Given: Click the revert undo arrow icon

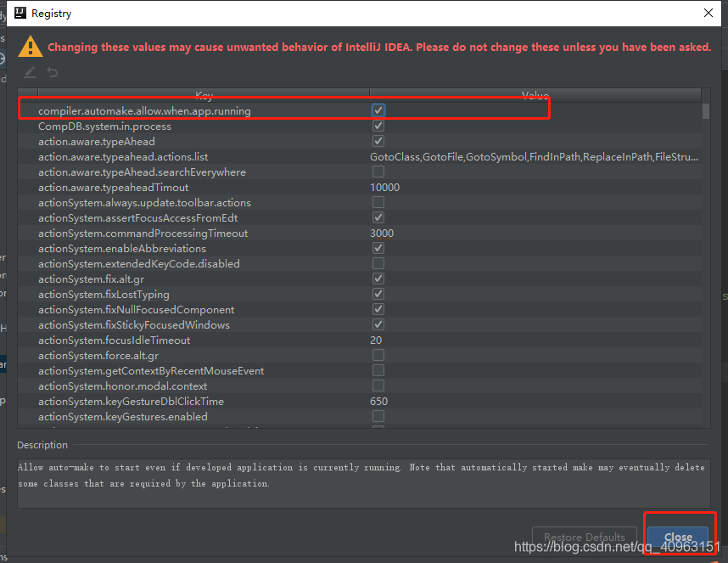Looking at the screenshot, I should [x=53, y=72].
